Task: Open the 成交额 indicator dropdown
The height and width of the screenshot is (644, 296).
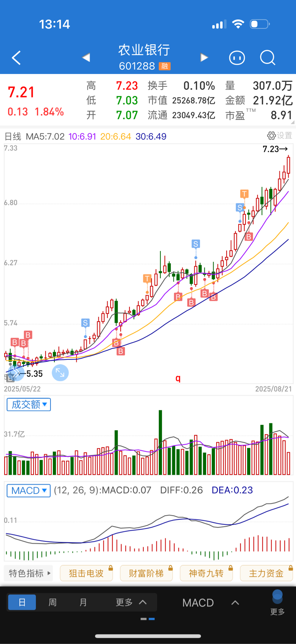Action: coord(29,405)
